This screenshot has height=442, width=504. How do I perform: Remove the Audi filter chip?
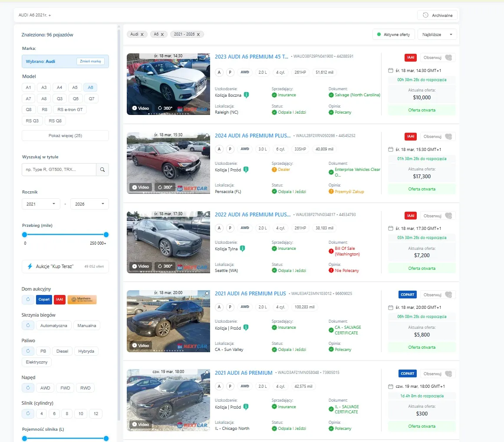142,34
